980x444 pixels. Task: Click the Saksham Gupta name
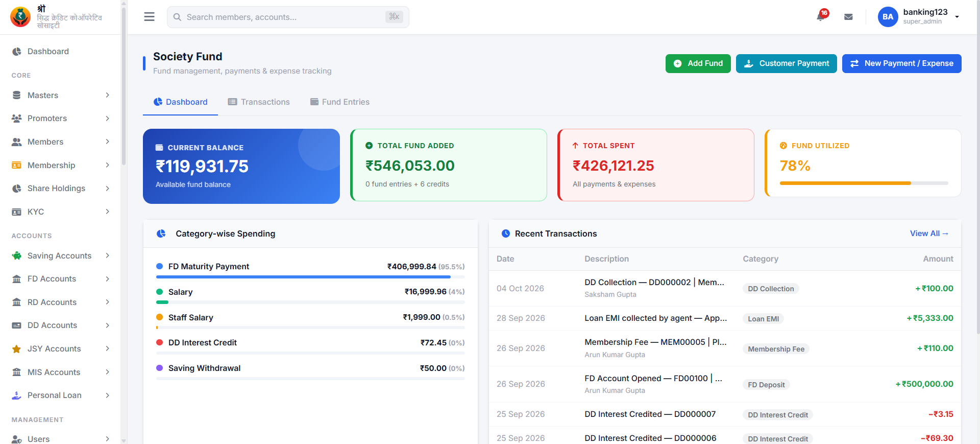(x=610, y=294)
